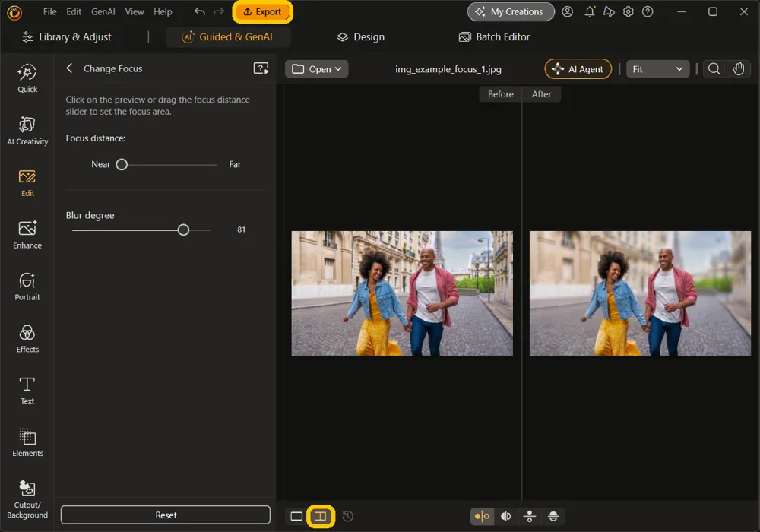760x532 pixels.
Task: Select the Edit sidebar tool
Action: tap(27, 183)
